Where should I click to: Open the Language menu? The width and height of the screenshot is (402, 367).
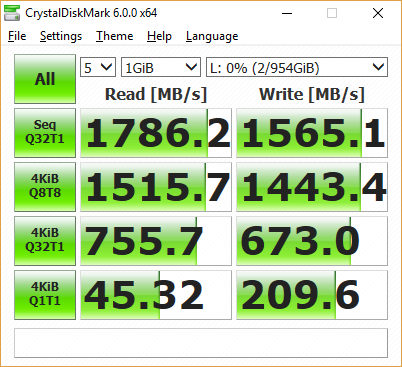coord(212,36)
